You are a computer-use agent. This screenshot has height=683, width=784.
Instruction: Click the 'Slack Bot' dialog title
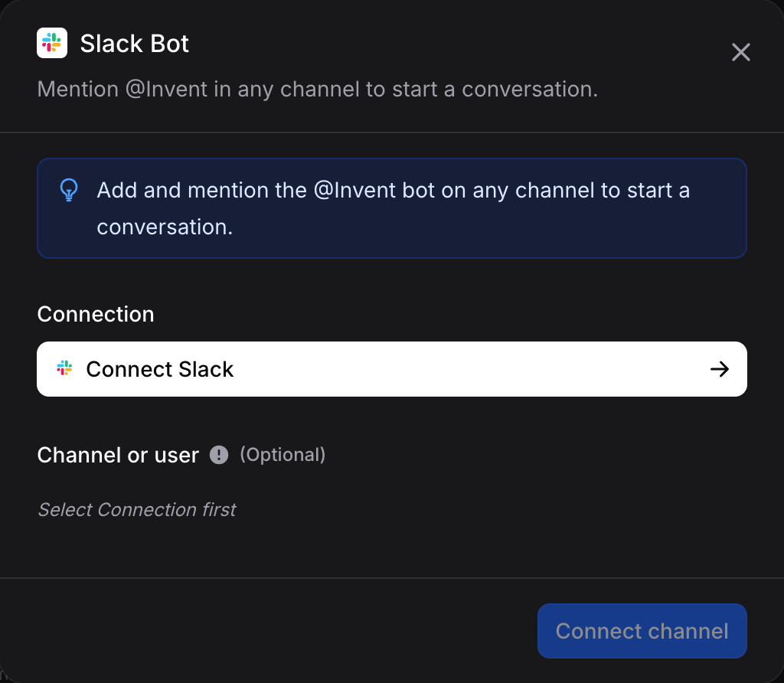click(135, 44)
